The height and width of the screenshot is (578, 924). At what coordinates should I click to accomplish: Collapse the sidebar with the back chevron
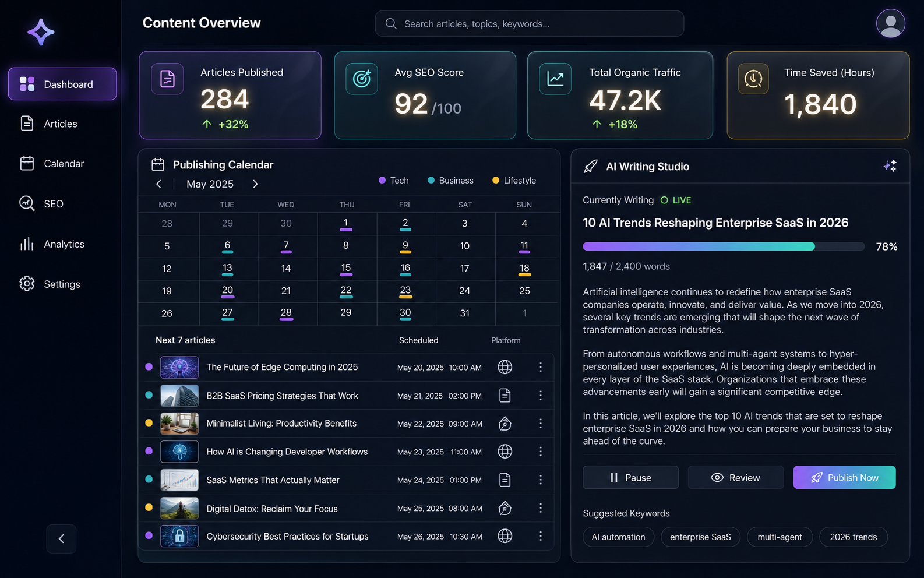pos(61,539)
